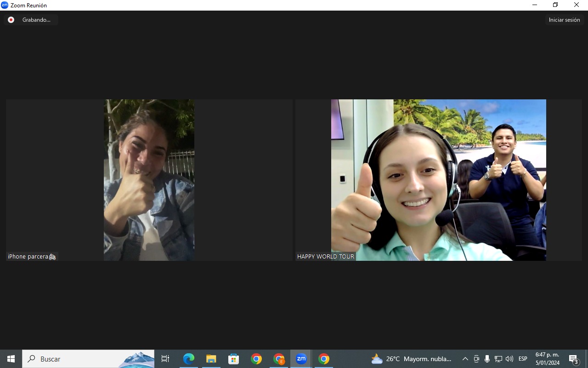Open File Explorer from the taskbar
Screen dimensions: 588x368
[x=211, y=359]
